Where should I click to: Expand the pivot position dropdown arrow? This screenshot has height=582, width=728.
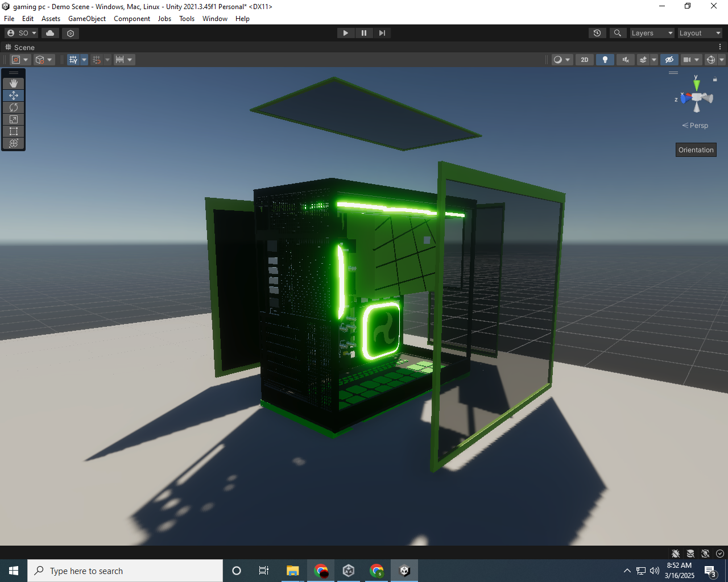[26, 60]
